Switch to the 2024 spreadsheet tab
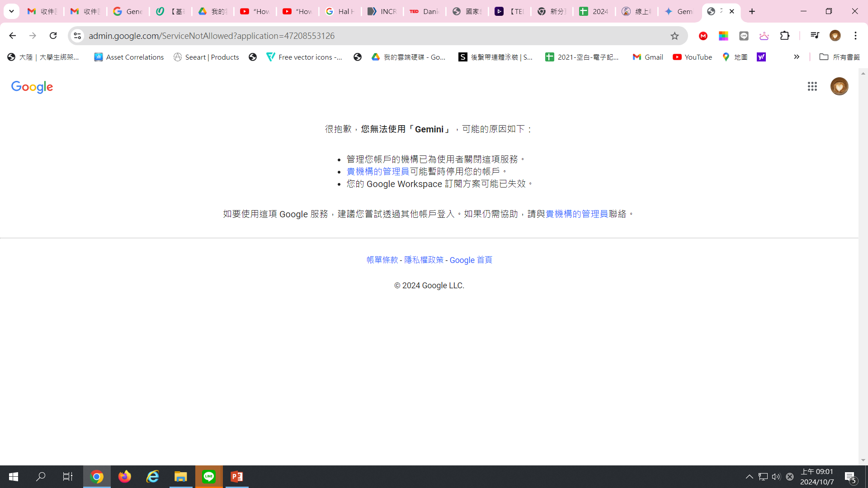Screen dimensions: 868x488 594,11
